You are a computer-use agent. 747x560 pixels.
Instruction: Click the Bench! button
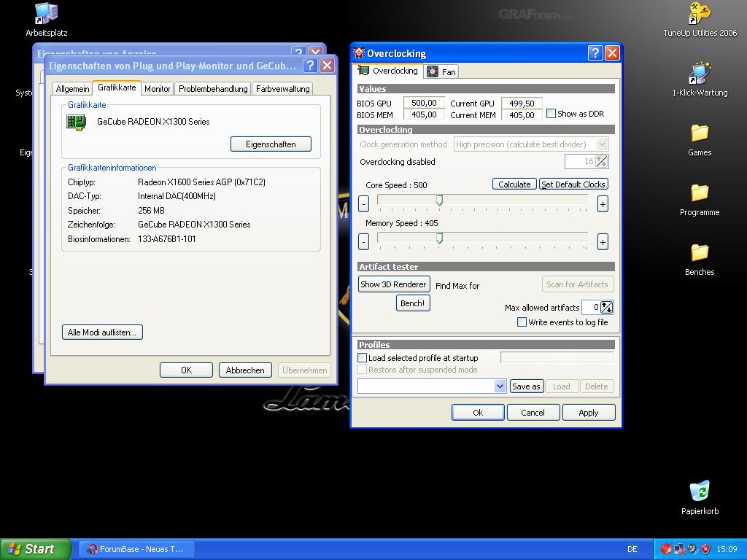(413, 303)
